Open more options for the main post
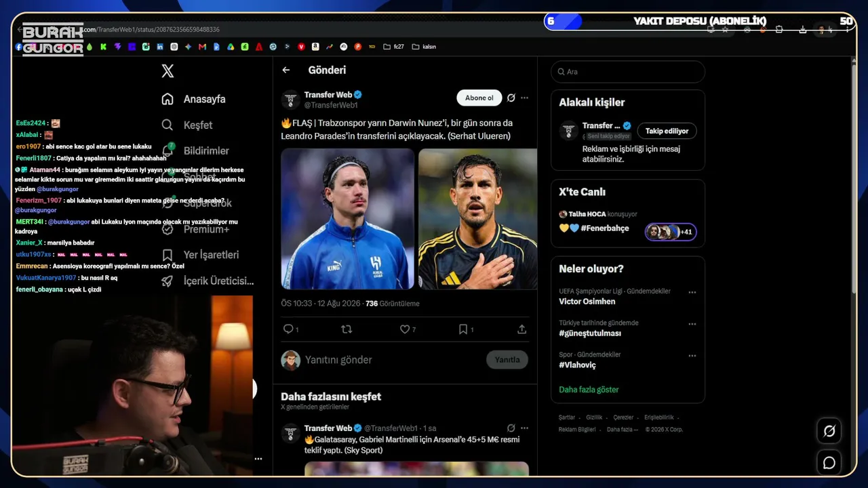The image size is (868, 488). pos(524,98)
